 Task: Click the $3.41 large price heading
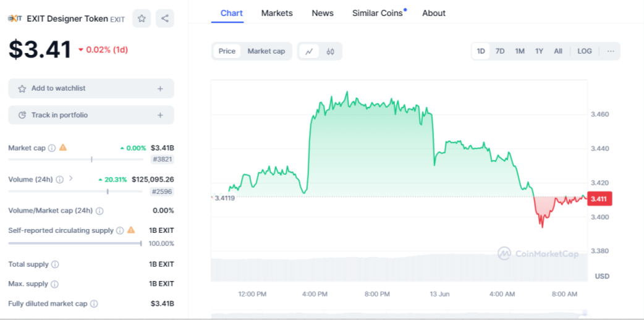click(x=40, y=49)
